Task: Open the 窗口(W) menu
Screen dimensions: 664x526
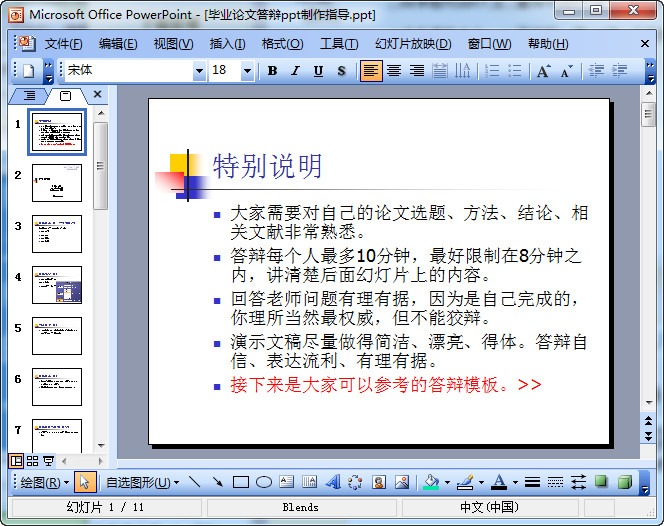Action: click(490, 44)
